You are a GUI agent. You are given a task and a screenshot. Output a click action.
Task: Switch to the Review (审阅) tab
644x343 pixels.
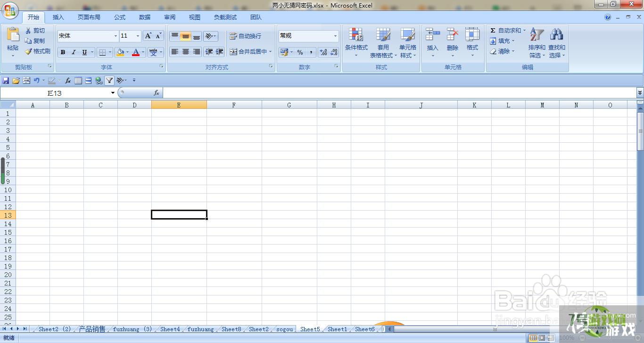click(170, 17)
